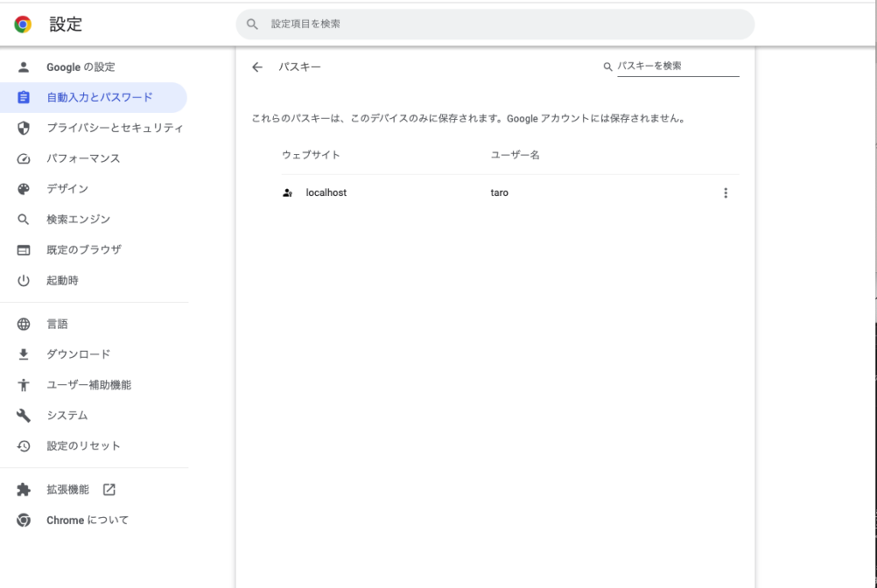Click the magnifier icon in the settings search bar

pos(253,24)
